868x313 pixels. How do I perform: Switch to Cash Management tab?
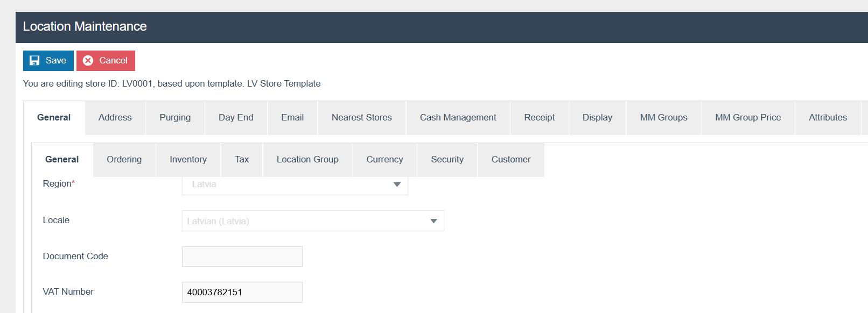pos(458,118)
